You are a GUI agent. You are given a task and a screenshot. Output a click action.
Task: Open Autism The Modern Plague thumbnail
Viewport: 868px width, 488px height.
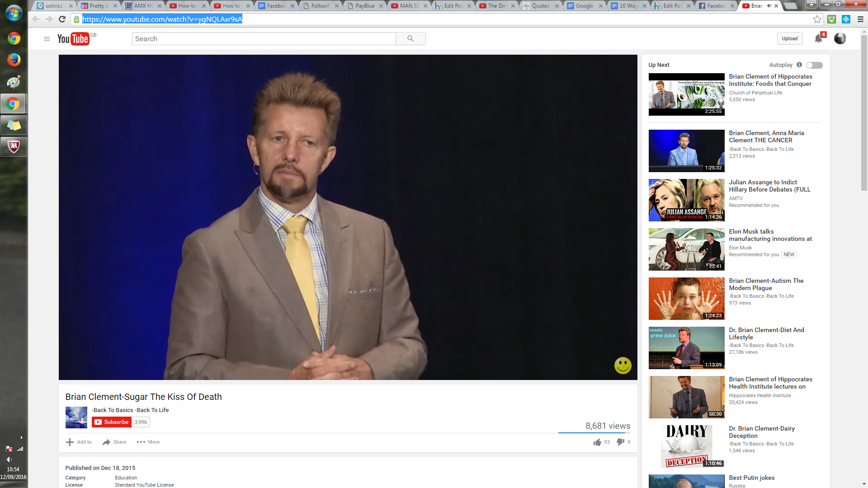pyautogui.click(x=686, y=299)
